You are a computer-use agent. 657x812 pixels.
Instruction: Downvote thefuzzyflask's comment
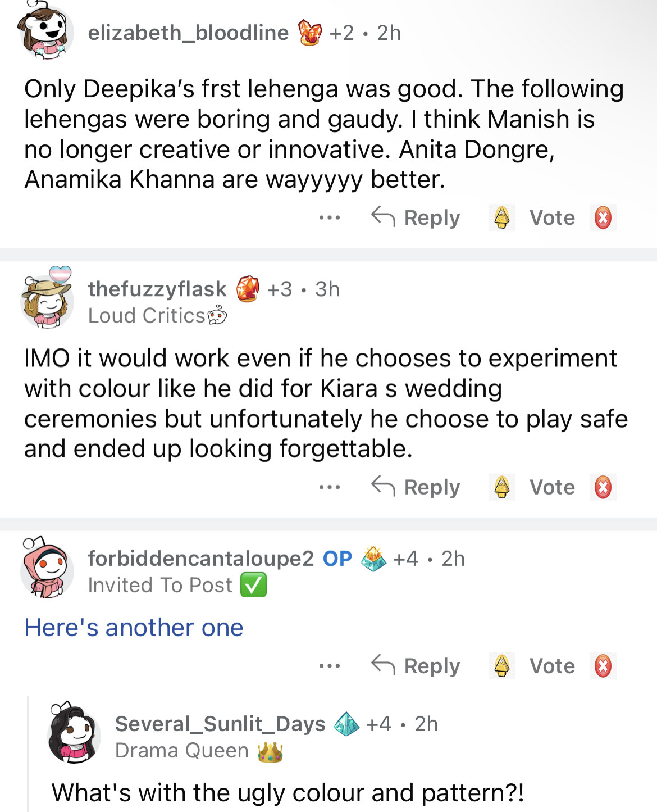[x=603, y=487]
